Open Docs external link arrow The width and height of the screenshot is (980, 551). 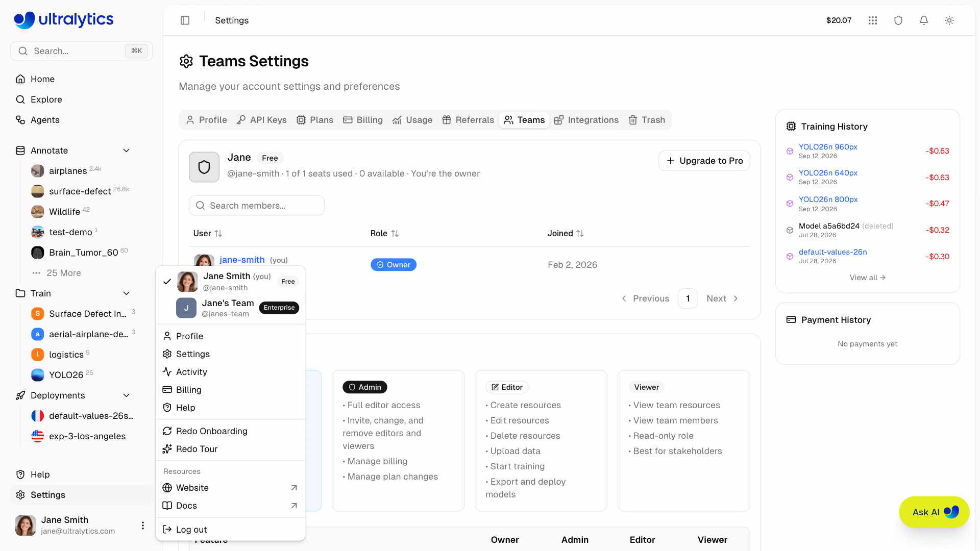294,506
